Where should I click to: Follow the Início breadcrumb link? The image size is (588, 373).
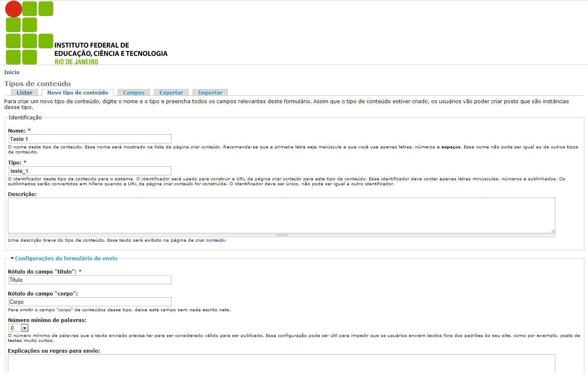point(12,72)
